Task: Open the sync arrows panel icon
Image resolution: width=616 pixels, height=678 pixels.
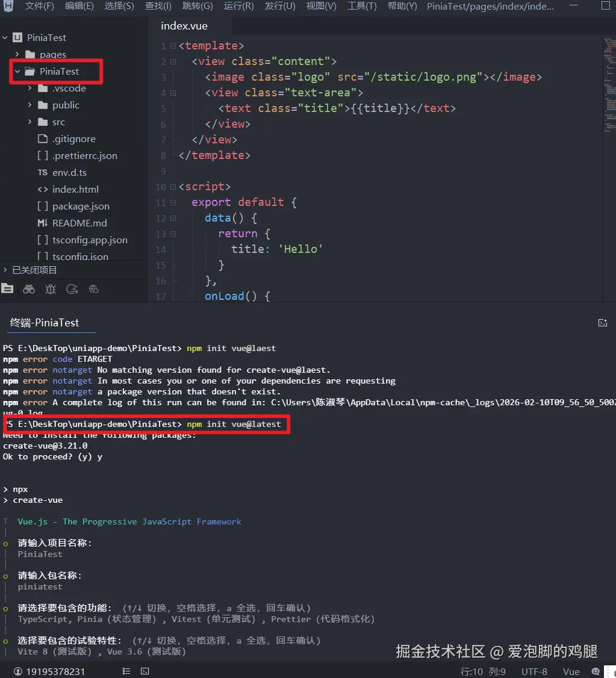Action: [x=72, y=289]
